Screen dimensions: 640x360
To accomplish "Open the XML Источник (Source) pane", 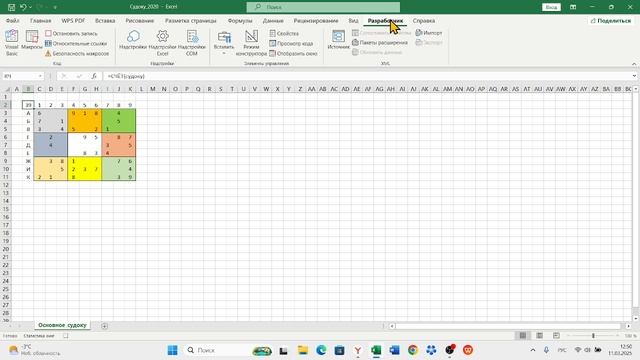I will (x=338, y=40).
